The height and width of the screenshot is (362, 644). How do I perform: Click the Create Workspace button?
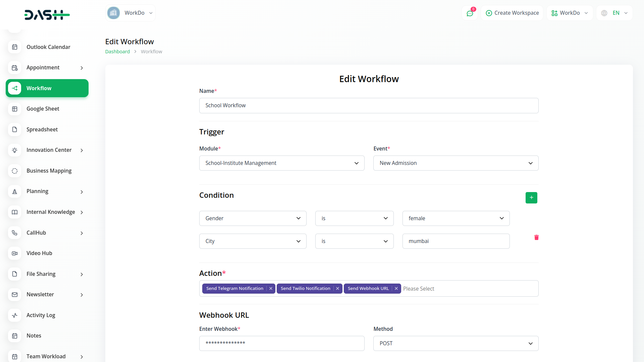512,13
